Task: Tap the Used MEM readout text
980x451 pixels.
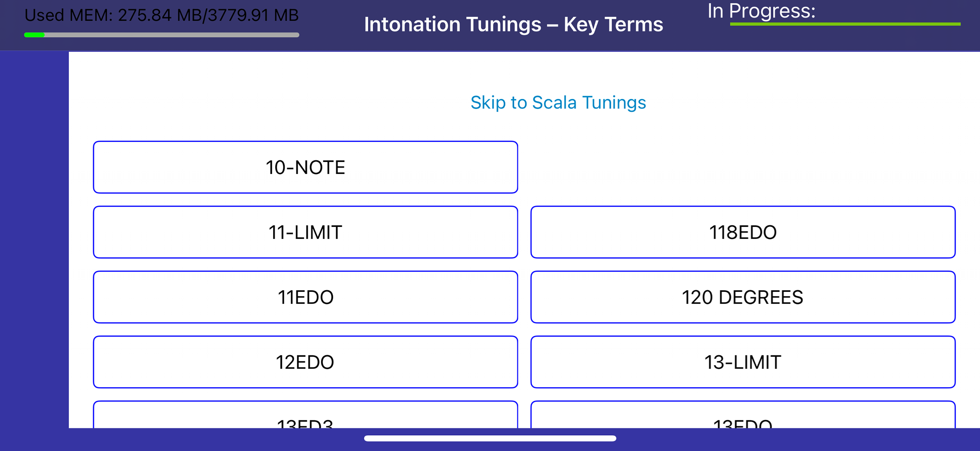Action: pos(162,15)
